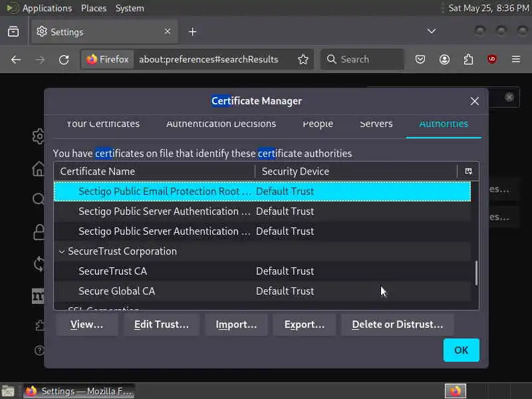The height and width of the screenshot is (399, 532).
Task: Click the Import... button
Action: tap(236, 325)
